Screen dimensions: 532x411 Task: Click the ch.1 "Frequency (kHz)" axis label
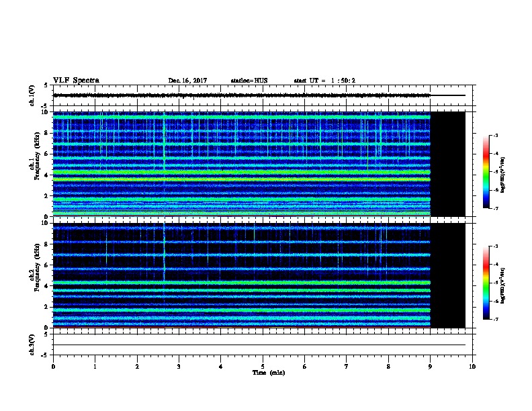tap(37, 156)
